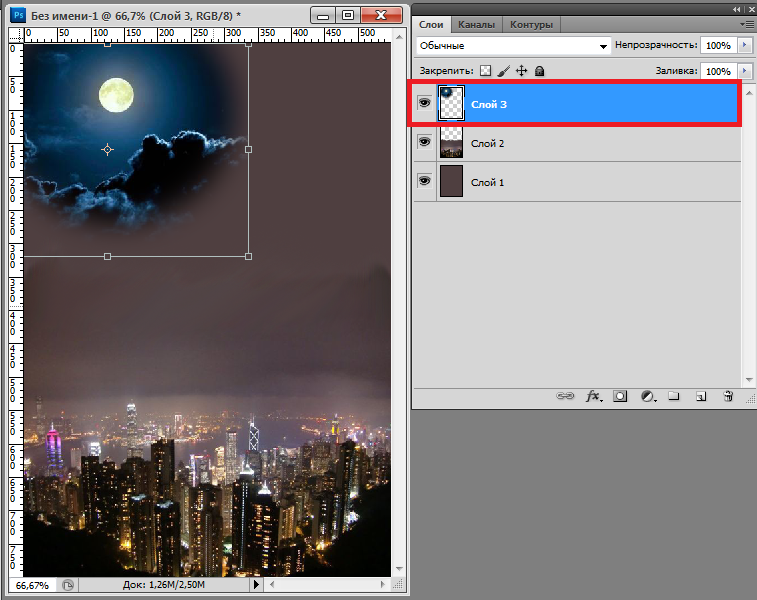Click the bottom-right transform handle
757x600 pixels.
coord(248,256)
